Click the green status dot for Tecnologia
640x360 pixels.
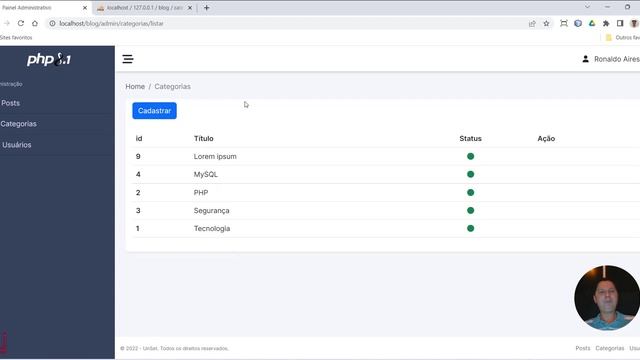[x=471, y=229]
